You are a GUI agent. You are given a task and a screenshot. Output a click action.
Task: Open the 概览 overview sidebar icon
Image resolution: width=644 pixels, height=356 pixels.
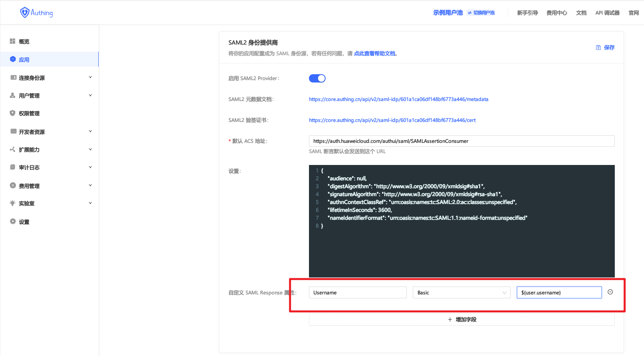(13, 41)
